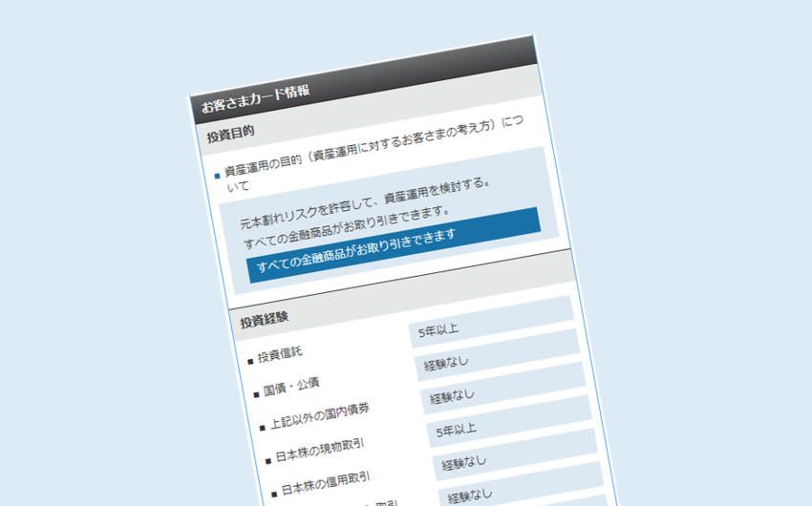Click the 元本割れリスクを許容して answer text

pos(365,204)
